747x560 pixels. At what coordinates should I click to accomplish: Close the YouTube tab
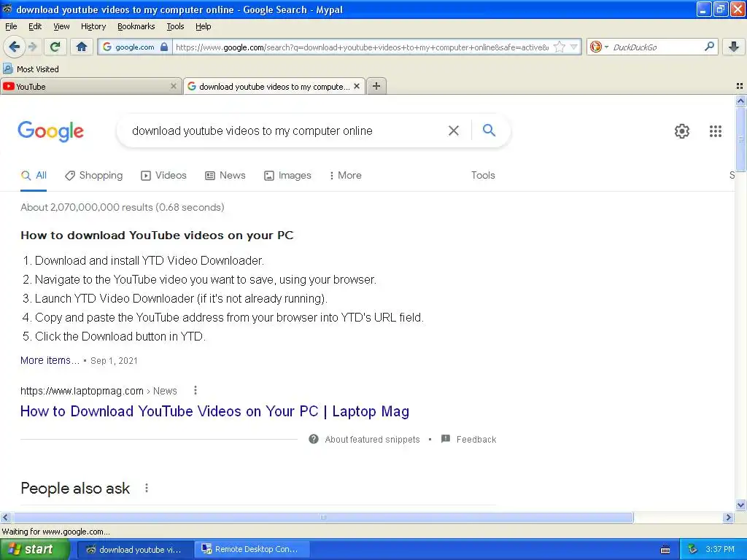point(174,86)
